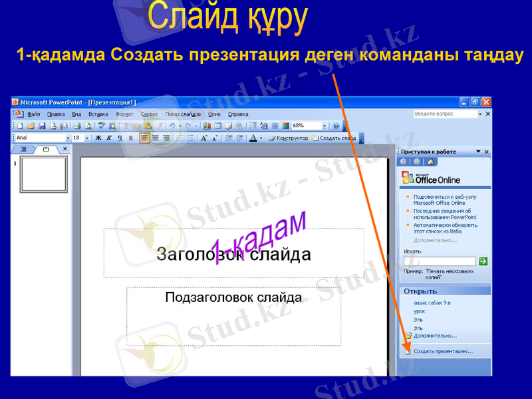This screenshot has width=532, height=399.
Task: Open the 68% zoom dropdown
Action: (x=325, y=124)
